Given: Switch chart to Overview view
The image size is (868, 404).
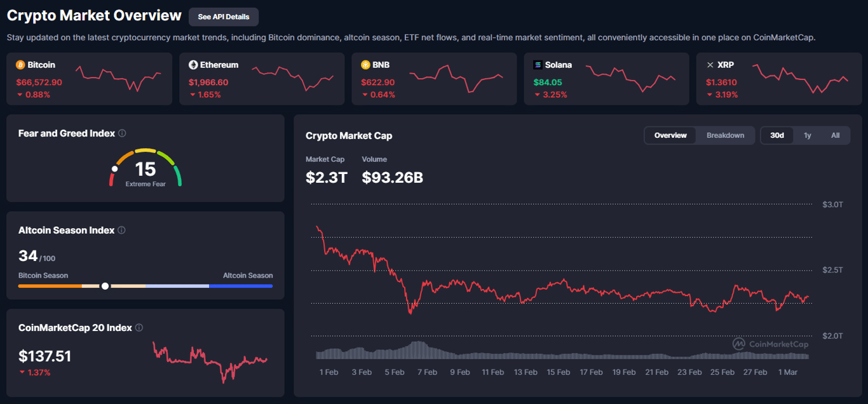Looking at the screenshot, I should coord(670,135).
